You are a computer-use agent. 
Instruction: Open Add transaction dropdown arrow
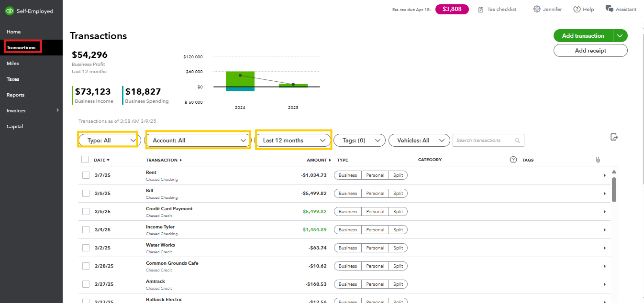tap(620, 36)
